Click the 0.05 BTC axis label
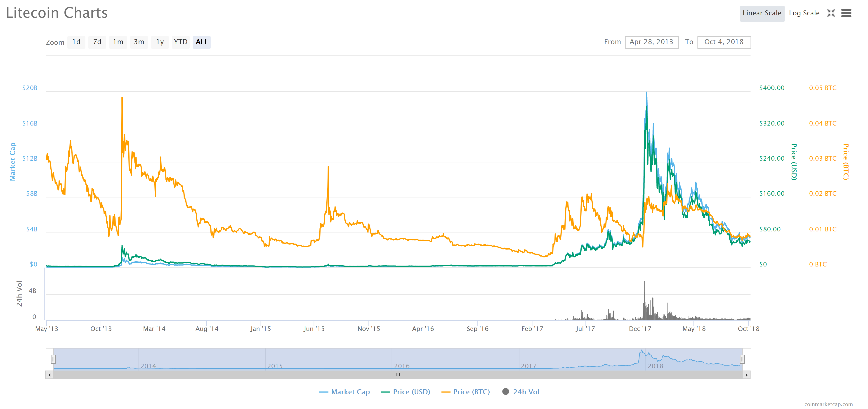Image resolution: width=868 pixels, height=409 pixels. (823, 88)
